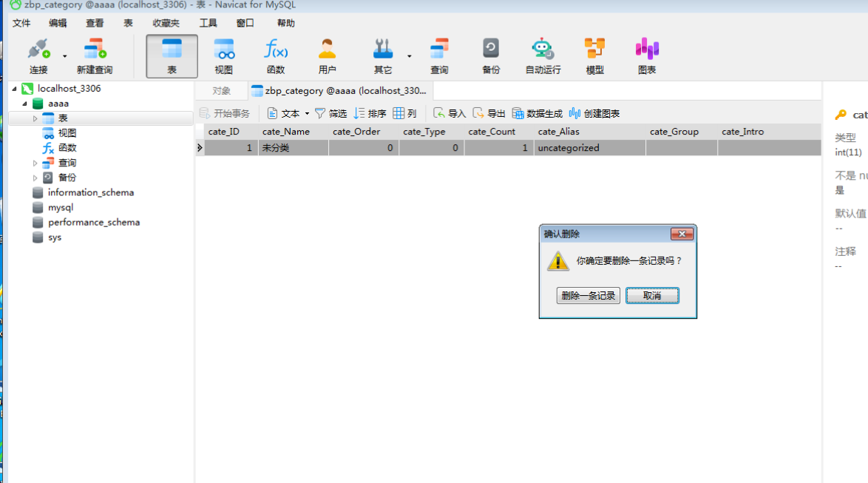This screenshot has width=868, height=483.
Task: Click the cate_Name column header
Action: [x=294, y=131]
